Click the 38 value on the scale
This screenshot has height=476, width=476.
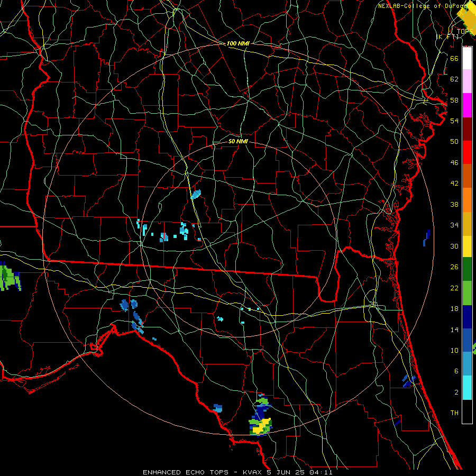point(454,204)
